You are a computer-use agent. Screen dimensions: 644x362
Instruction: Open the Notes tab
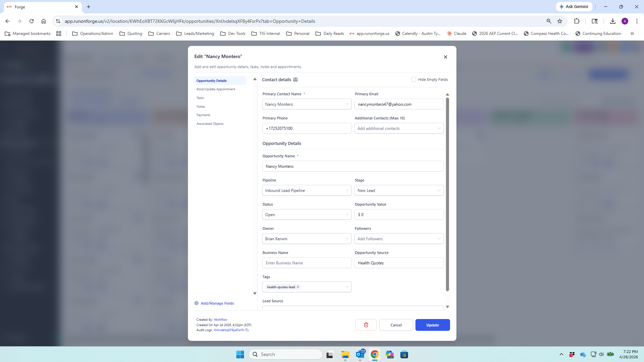201,107
